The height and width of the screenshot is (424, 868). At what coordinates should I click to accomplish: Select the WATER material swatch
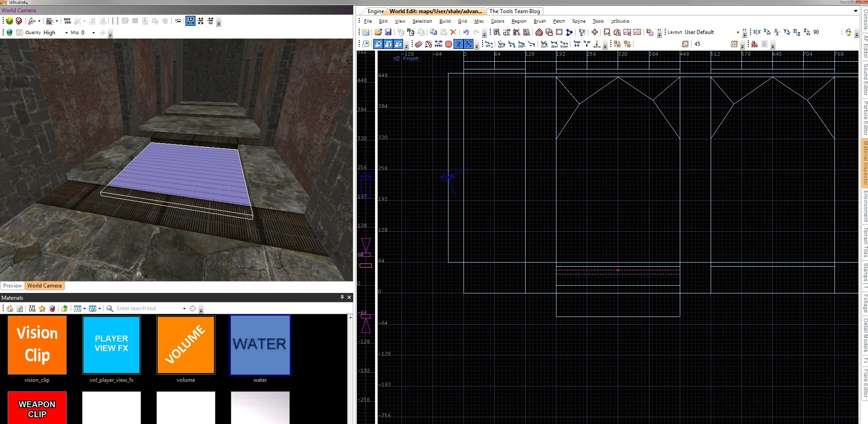pyautogui.click(x=260, y=345)
